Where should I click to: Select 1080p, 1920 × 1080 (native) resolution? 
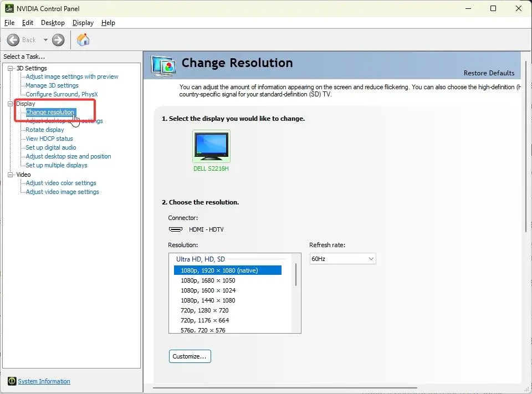click(228, 270)
